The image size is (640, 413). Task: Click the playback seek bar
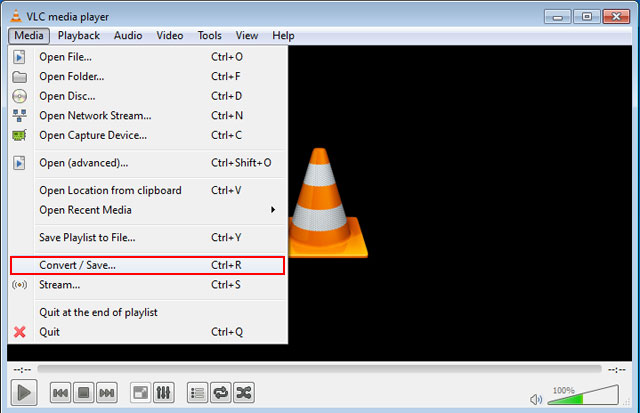coord(319,369)
